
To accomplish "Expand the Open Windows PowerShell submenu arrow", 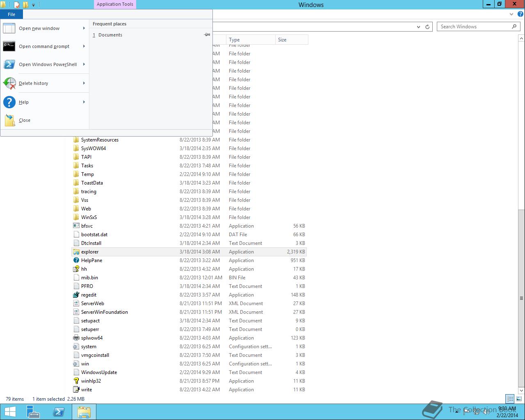I will (84, 64).
